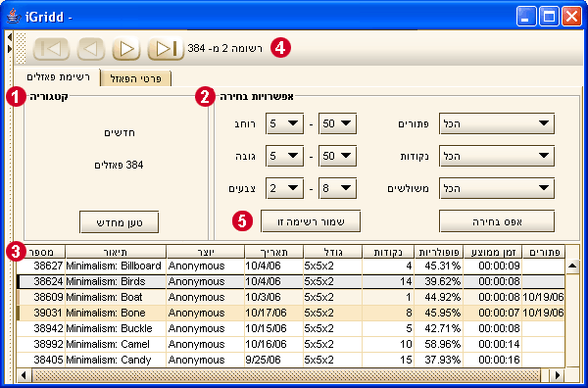Click the טען מחדש reload button

click(x=119, y=222)
